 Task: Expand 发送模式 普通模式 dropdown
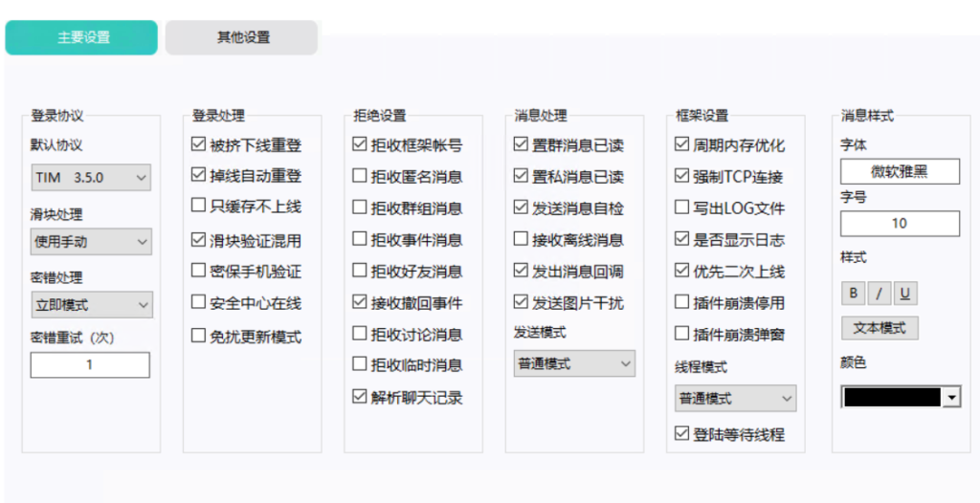click(574, 363)
